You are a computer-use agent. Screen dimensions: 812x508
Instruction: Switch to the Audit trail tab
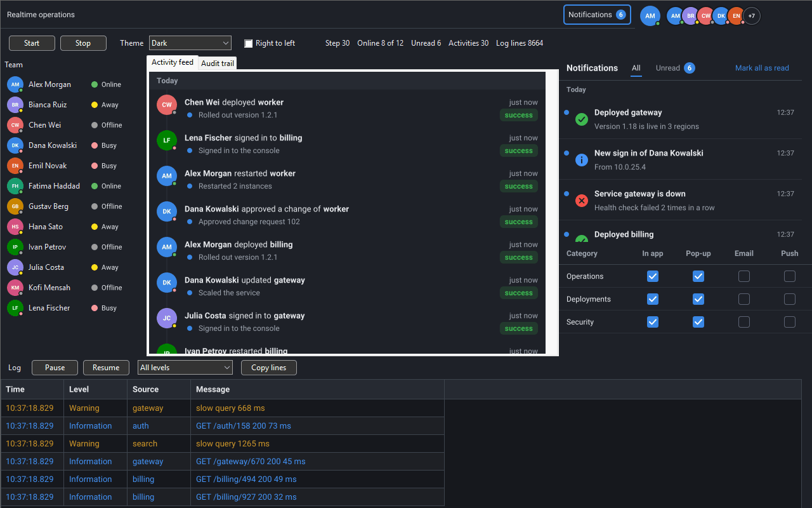point(218,63)
